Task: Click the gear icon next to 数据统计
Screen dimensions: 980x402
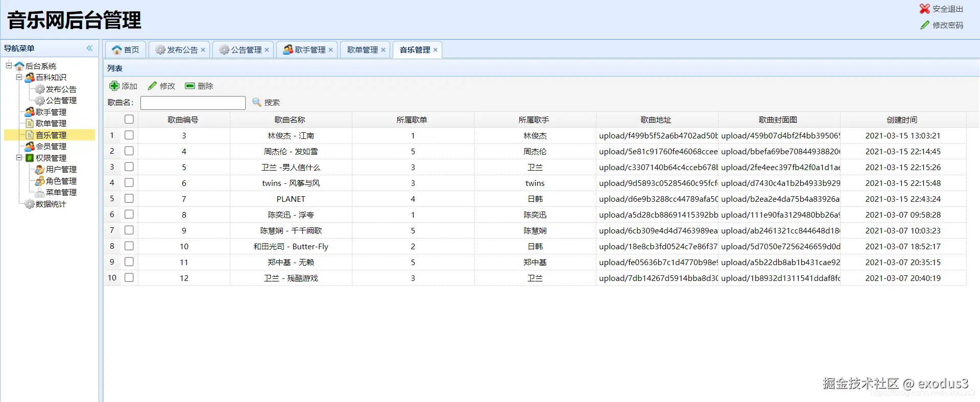Action: pyautogui.click(x=30, y=204)
